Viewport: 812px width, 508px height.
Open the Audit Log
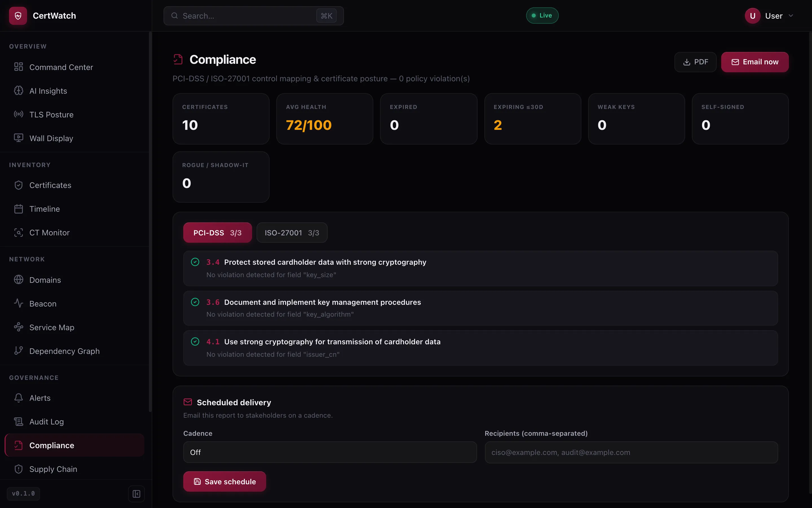(74, 422)
